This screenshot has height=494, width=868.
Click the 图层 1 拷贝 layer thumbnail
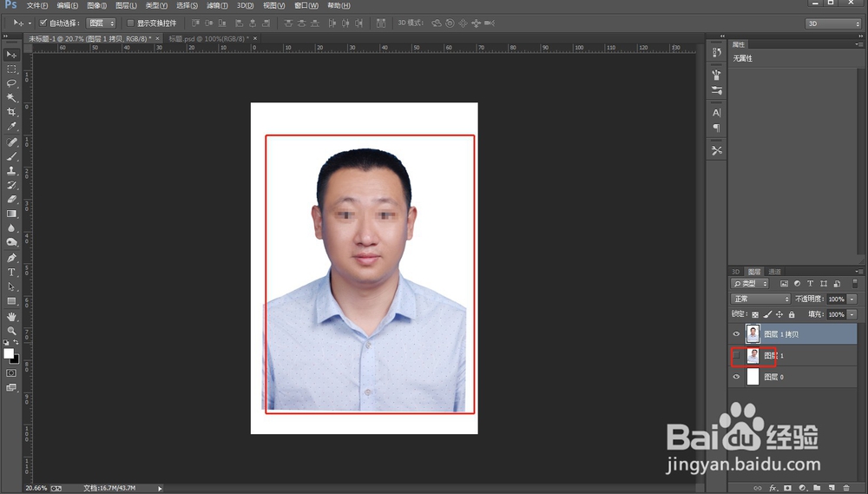point(753,334)
